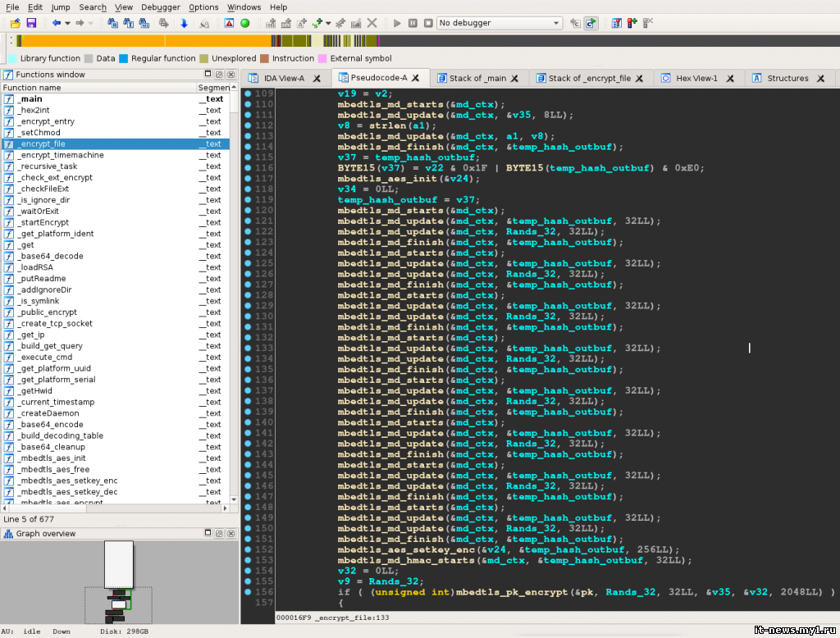The width and height of the screenshot is (840, 638).
Task: Toggle breakpoint dot on line 116
Action: tap(248, 168)
